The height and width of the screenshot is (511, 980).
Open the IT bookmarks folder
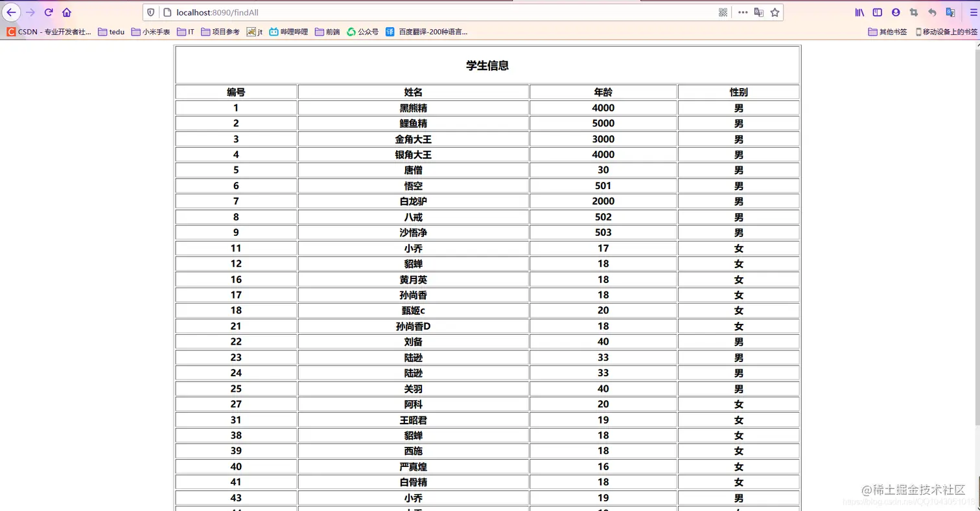(x=185, y=32)
